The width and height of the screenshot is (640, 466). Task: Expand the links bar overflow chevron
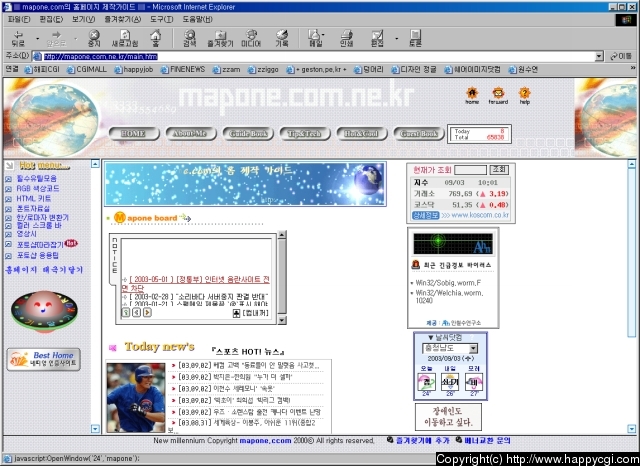(633, 68)
